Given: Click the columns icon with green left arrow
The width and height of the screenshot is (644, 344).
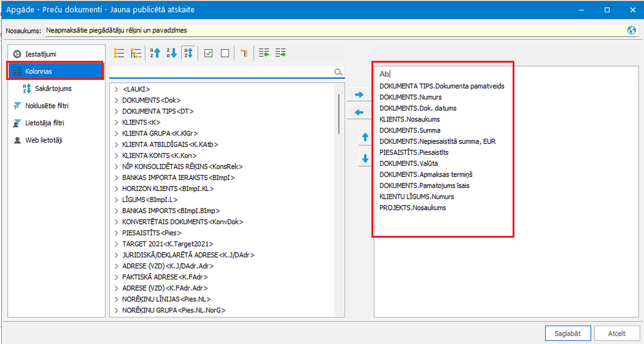Looking at the screenshot, I should click(x=264, y=53).
